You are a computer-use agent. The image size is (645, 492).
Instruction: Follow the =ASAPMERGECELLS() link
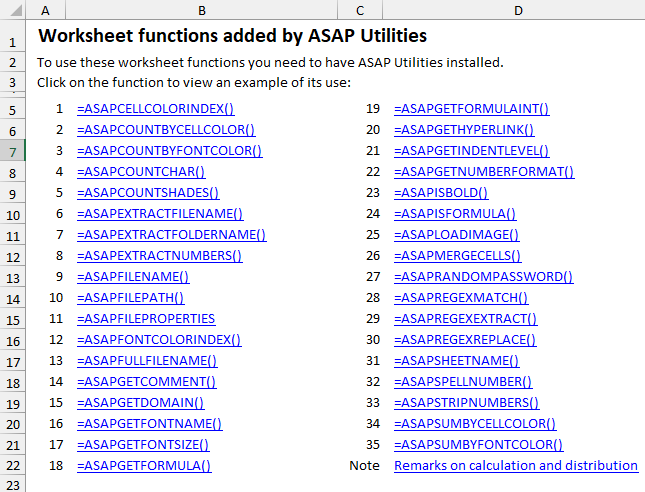click(x=458, y=255)
